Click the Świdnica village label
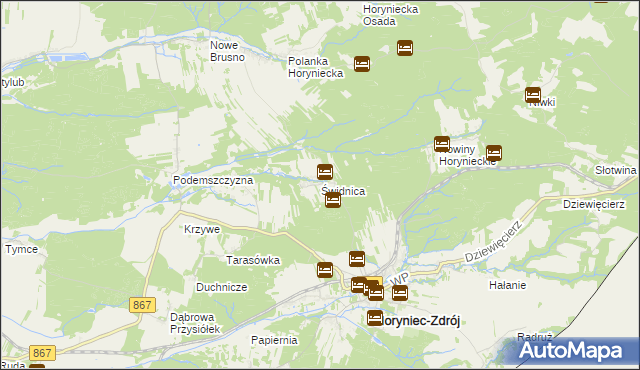 click(343, 191)
